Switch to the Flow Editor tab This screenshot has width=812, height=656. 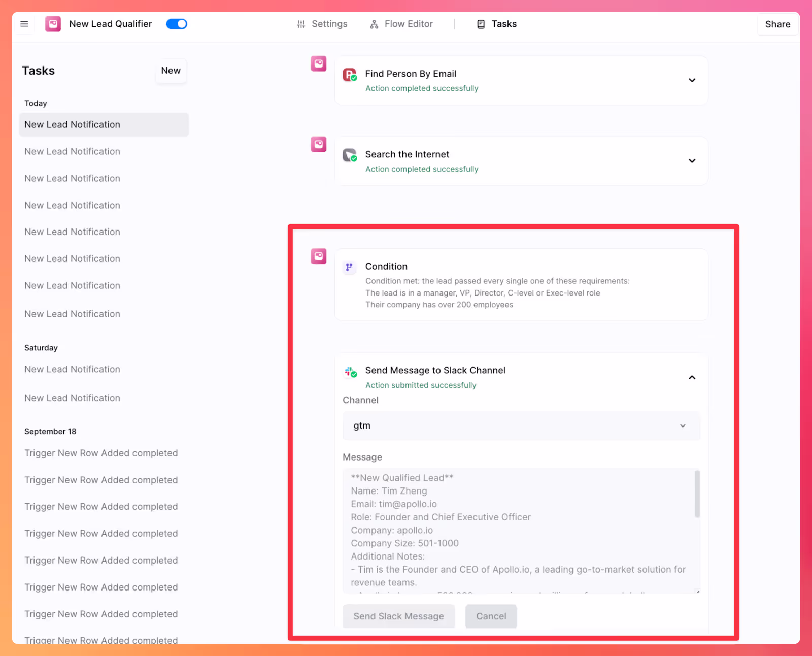pos(401,24)
